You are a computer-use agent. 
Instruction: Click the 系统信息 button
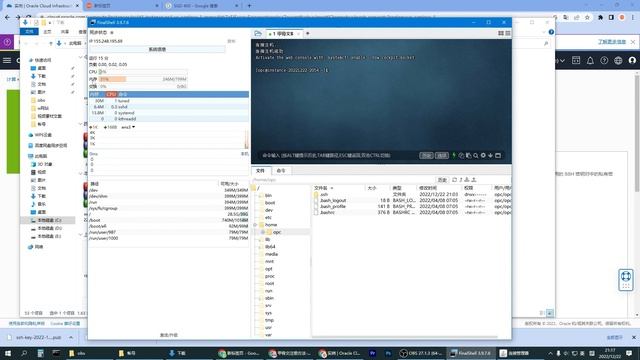157,49
